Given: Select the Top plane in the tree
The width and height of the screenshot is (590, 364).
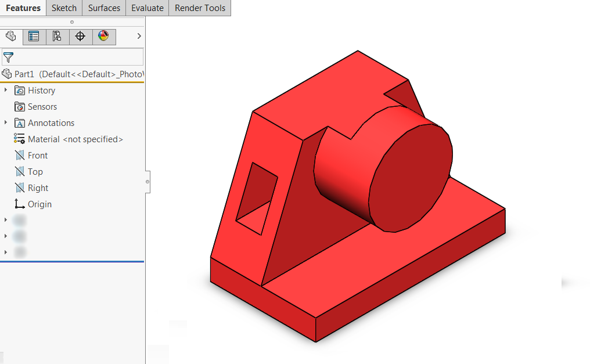Looking at the screenshot, I should click(x=35, y=172).
